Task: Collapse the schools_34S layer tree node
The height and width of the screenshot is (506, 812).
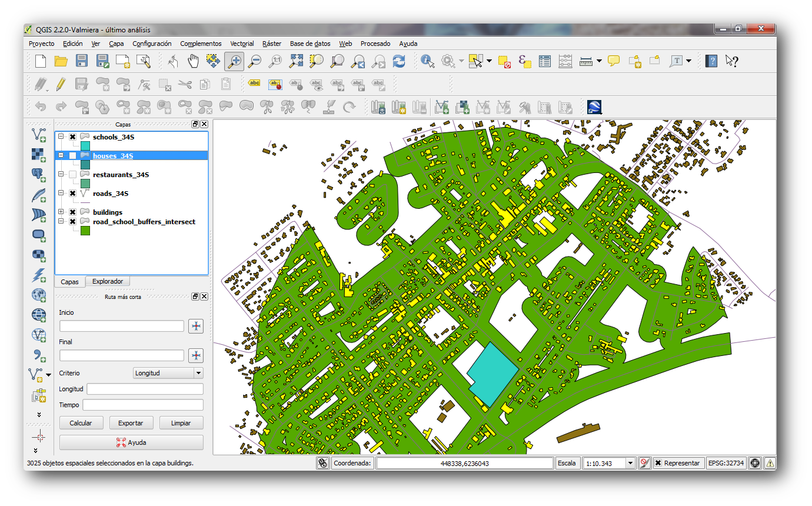Action: pos(61,137)
